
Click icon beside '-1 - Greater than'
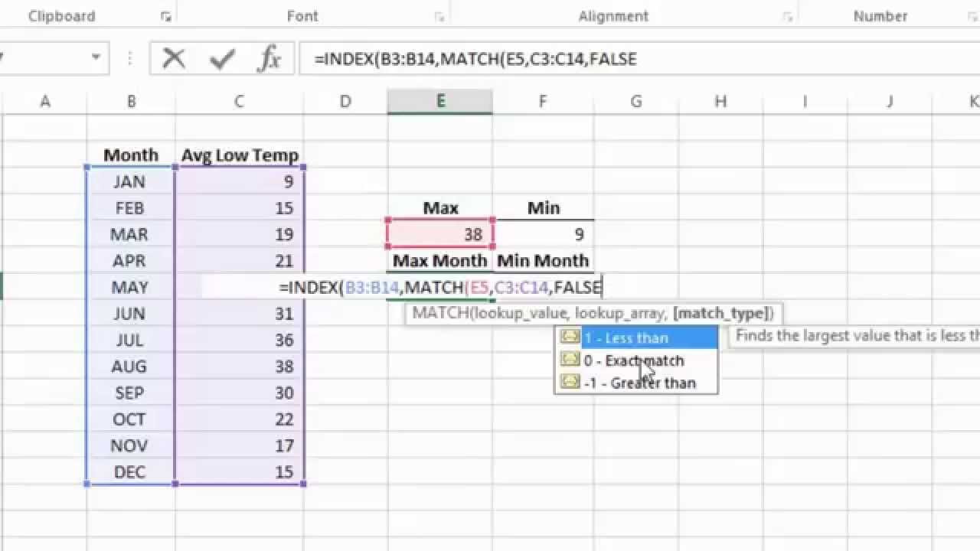click(x=570, y=382)
